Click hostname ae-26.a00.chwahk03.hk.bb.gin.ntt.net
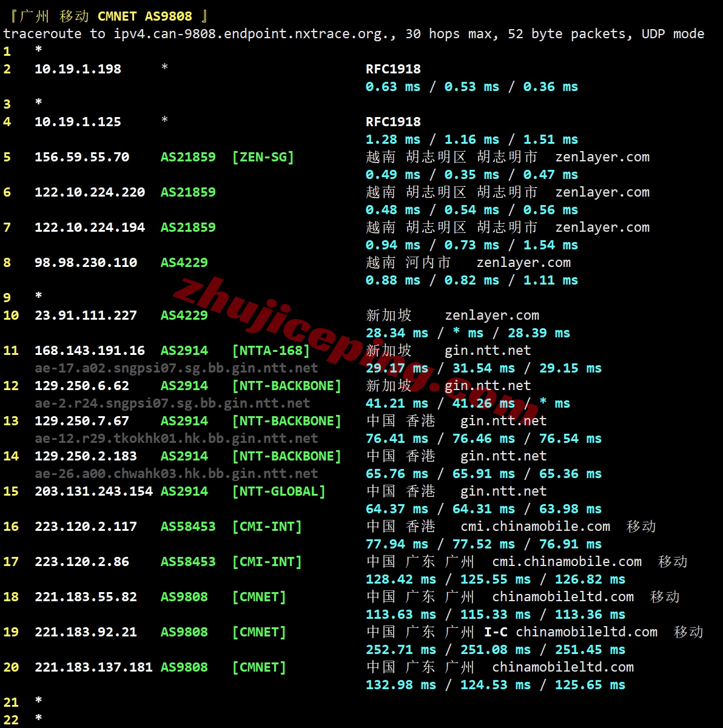Image resolution: width=723 pixels, height=728 pixels. [x=177, y=474]
